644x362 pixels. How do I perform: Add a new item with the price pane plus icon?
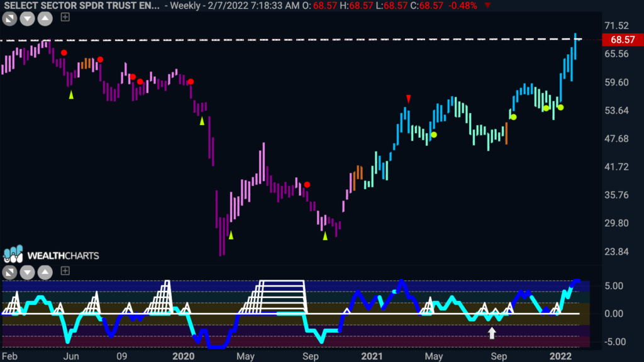[x=65, y=17]
